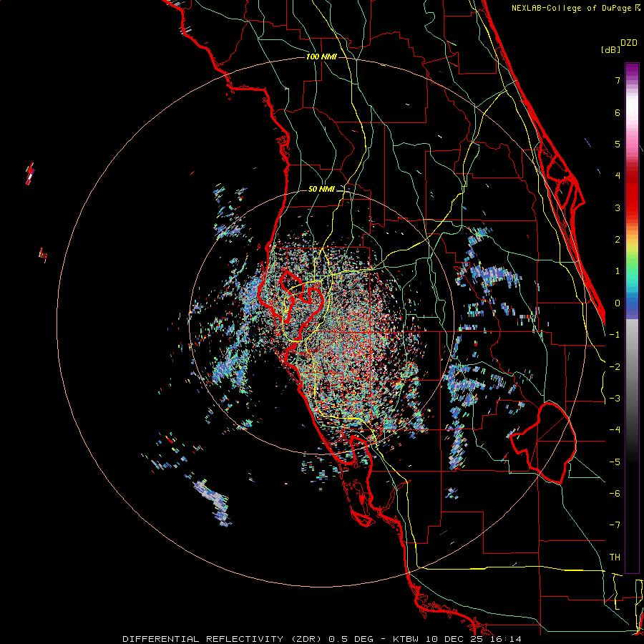This screenshot has width=644, height=644.
Task: Select the 1 value on the color scale
Action: (x=618, y=271)
